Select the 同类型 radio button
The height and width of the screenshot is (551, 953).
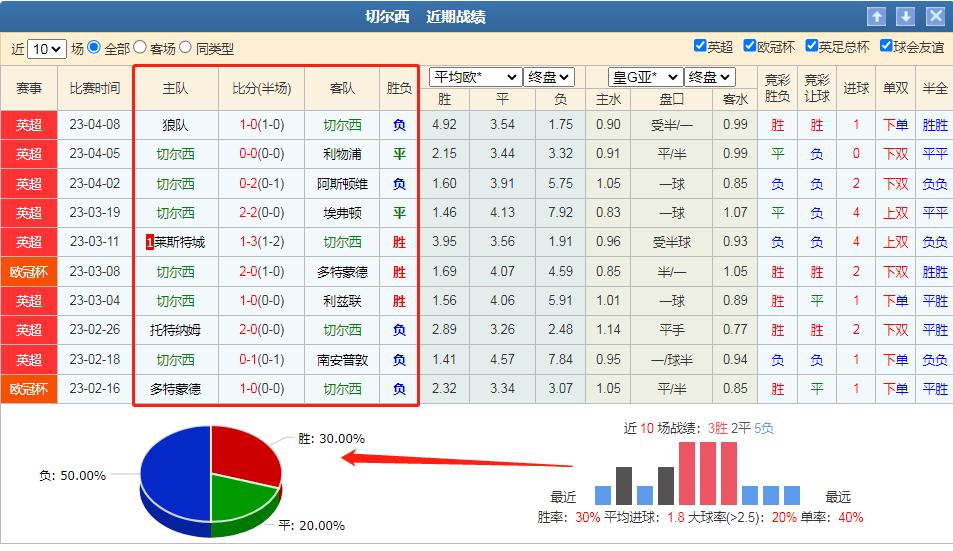point(185,47)
